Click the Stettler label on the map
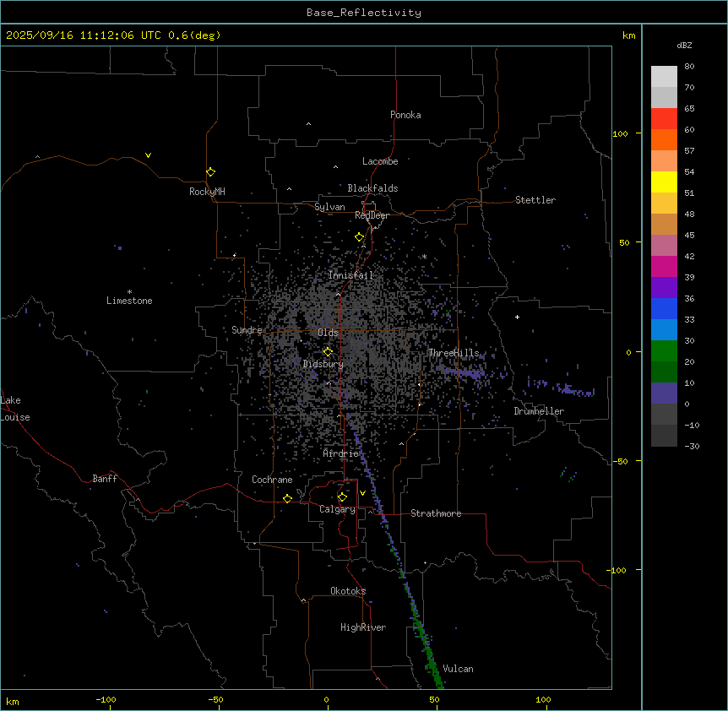 tap(535, 200)
